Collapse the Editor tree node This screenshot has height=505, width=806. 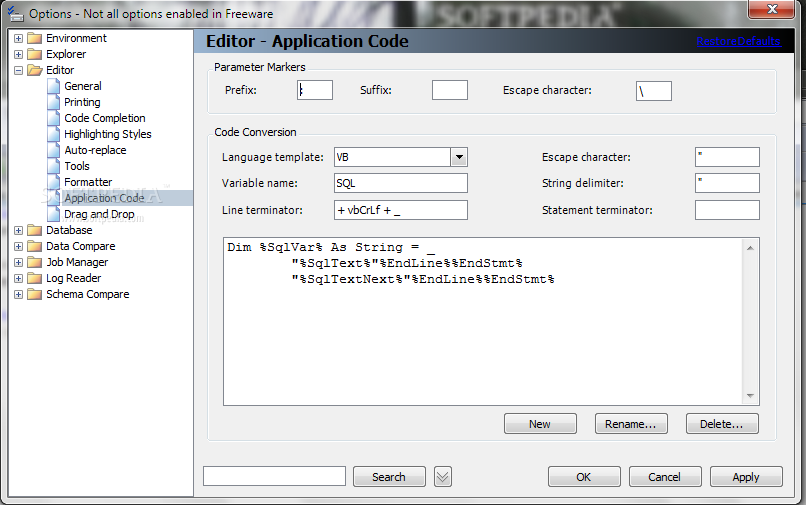coord(19,70)
